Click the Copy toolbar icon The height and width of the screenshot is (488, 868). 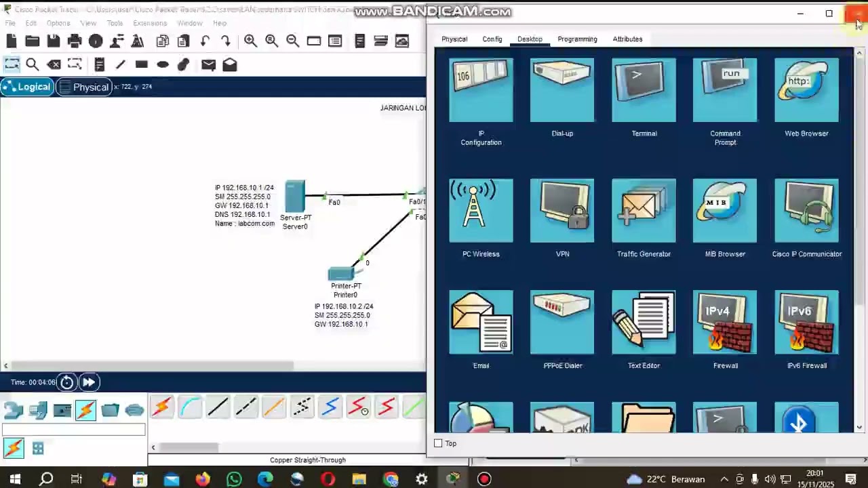tap(163, 41)
